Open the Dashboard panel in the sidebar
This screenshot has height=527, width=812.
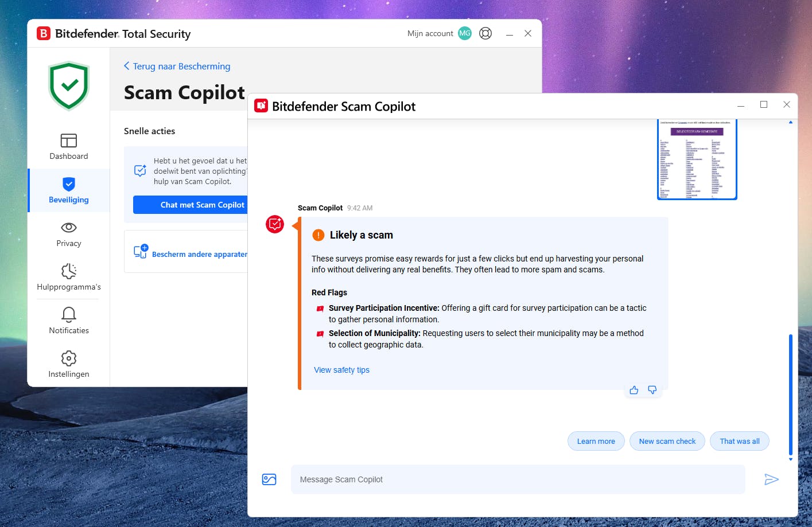(68, 146)
